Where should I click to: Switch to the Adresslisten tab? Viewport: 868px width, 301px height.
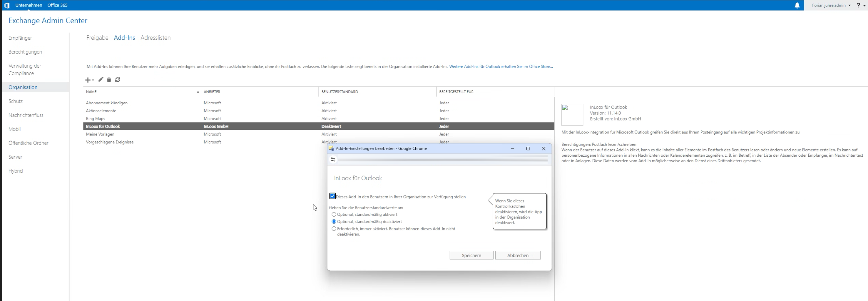156,38
